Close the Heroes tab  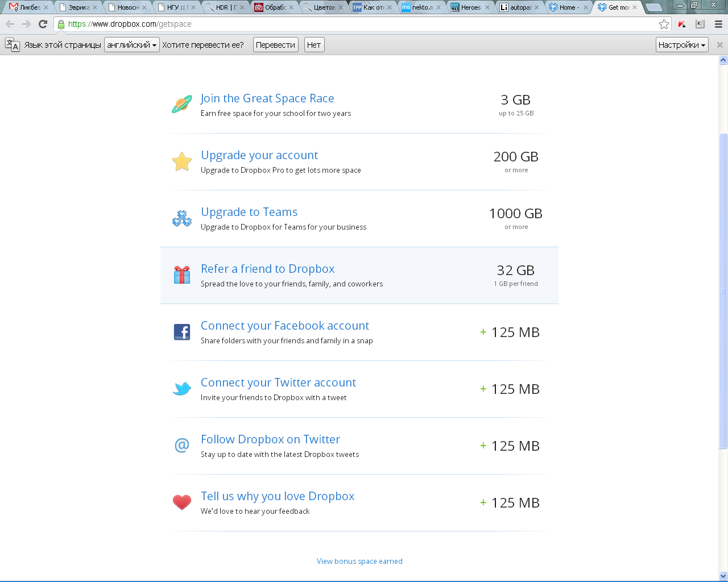tap(487, 7)
